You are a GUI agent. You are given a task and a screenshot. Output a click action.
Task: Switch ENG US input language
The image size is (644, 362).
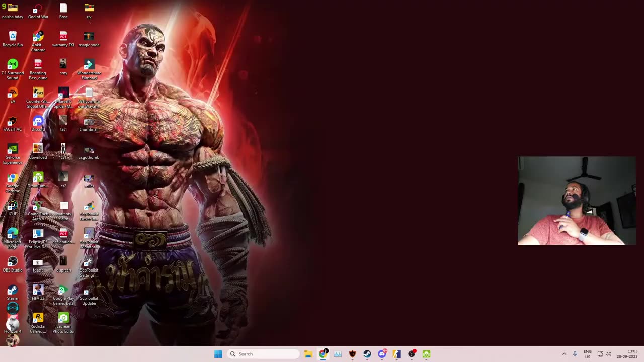[588, 354]
